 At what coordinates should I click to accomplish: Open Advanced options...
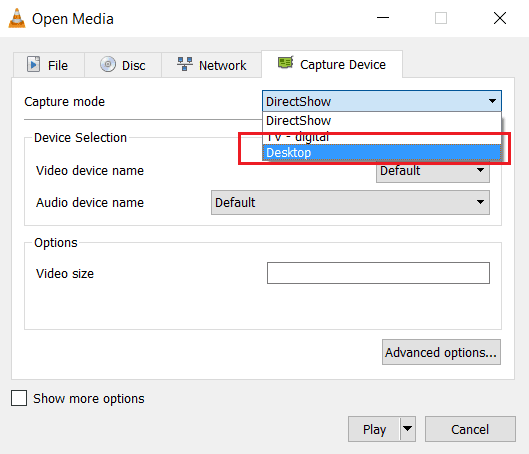441,352
